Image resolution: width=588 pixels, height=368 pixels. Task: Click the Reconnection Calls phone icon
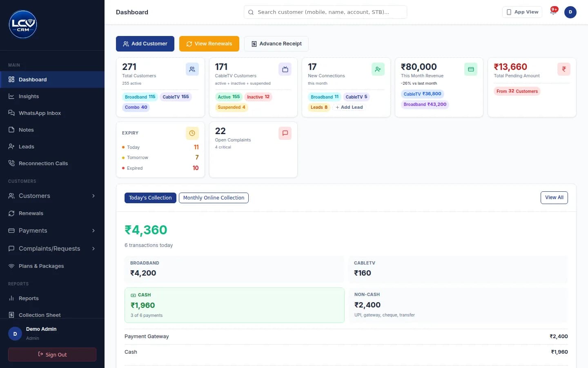pos(11,164)
